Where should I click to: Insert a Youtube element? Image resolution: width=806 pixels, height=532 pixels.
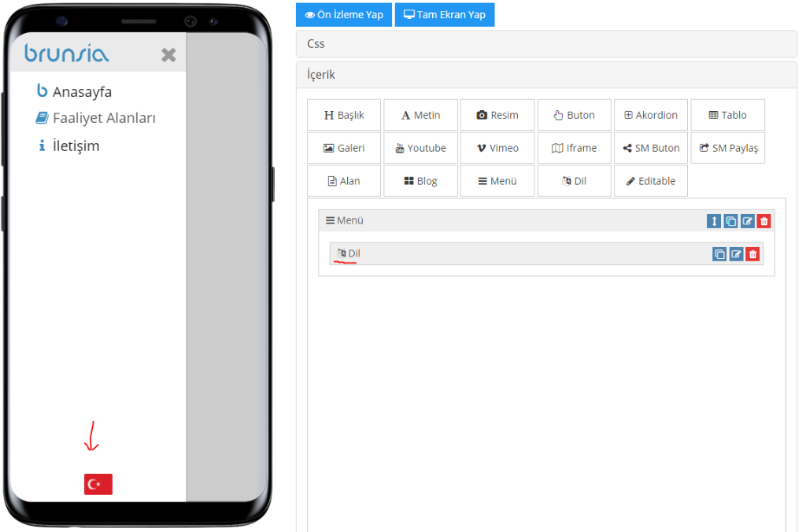[x=420, y=148]
